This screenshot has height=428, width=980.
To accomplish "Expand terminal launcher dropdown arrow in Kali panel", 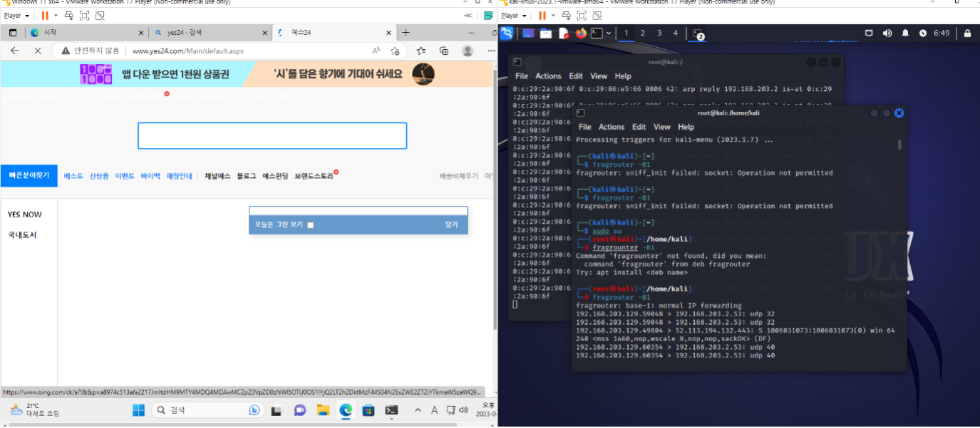I will (610, 33).
